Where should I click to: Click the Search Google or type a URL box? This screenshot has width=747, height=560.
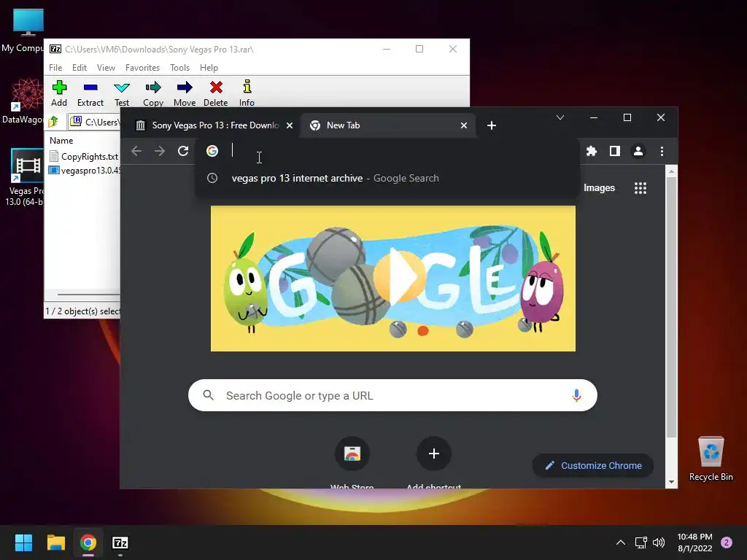(x=392, y=395)
